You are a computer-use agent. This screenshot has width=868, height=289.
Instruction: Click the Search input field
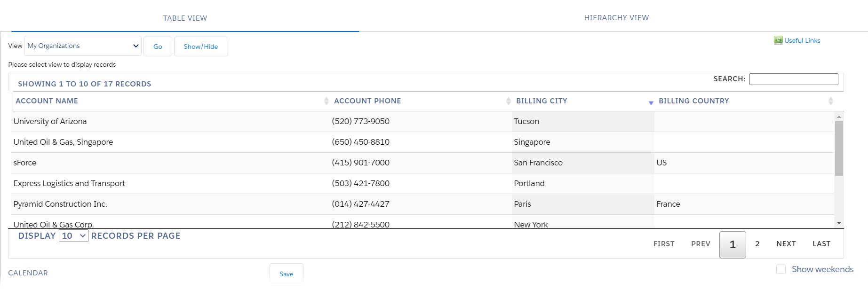coord(794,79)
